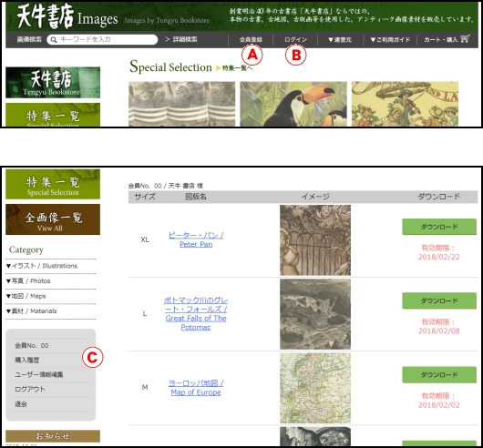The image size is (483, 448).
Task: Click the Category sidebar heading
Action: (x=26, y=249)
